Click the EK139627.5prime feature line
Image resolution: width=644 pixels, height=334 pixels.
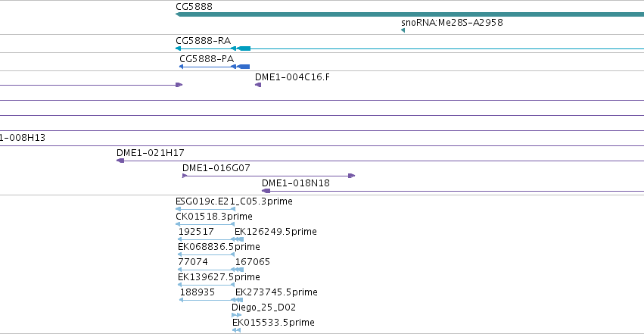[x=206, y=285]
